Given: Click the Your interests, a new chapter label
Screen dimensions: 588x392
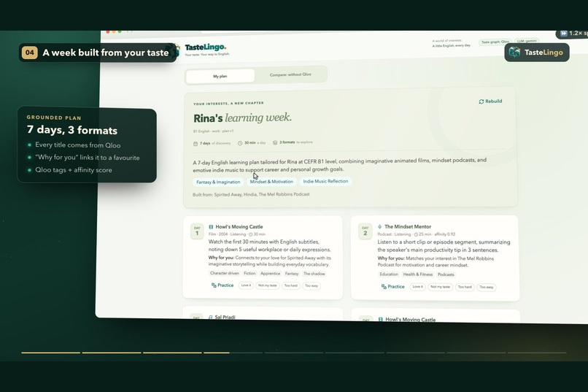Looking at the screenshot, I should click(228, 103).
